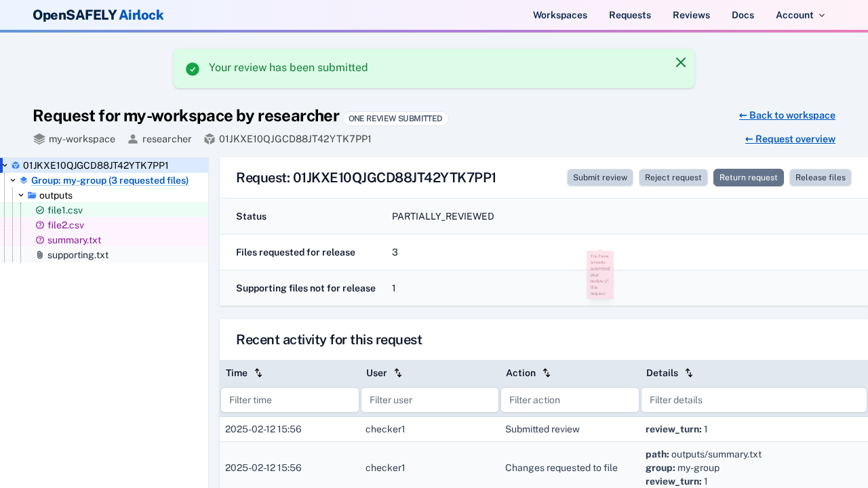Select summary.txt in the file tree

click(x=74, y=240)
